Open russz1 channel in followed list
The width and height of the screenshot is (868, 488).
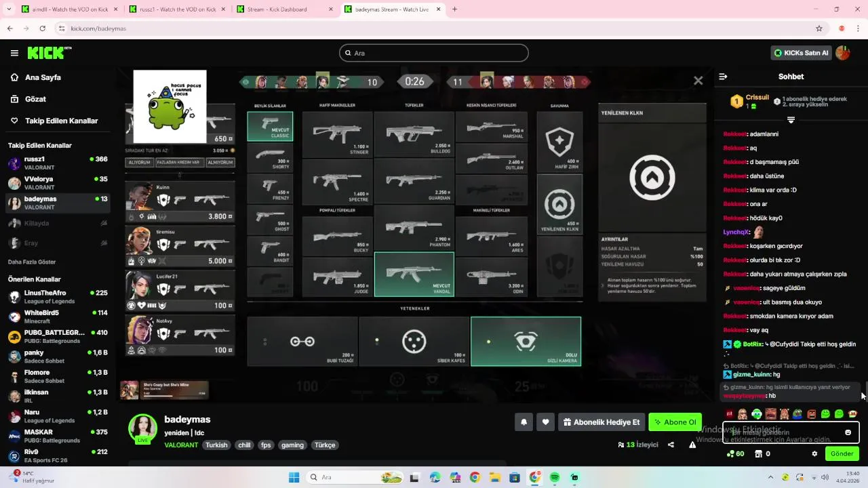tap(58, 163)
